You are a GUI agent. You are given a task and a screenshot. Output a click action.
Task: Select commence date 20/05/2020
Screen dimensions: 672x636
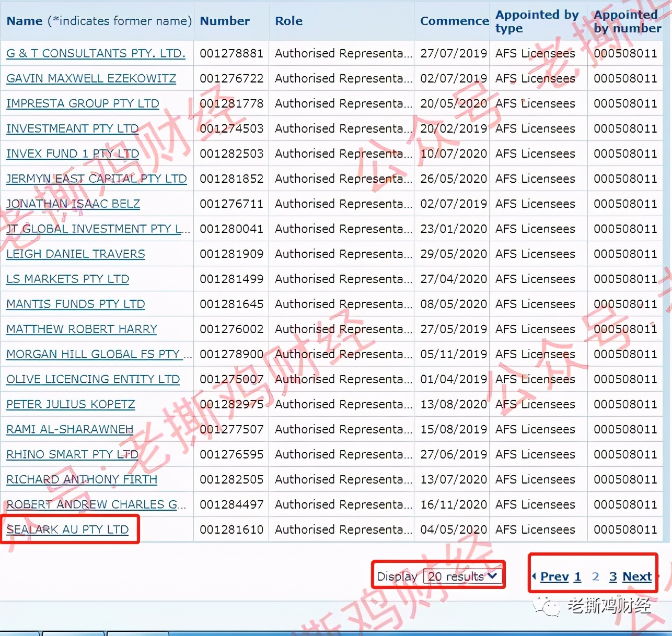point(454,103)
